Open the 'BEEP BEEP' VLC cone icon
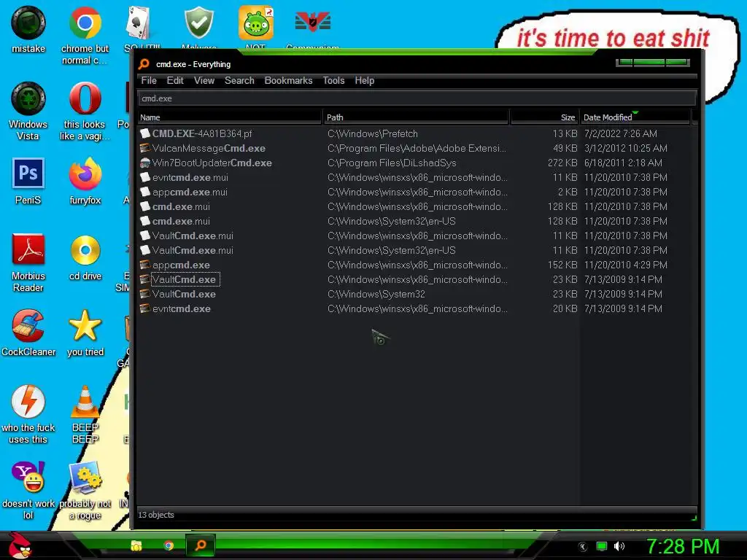Screen dimensions: 747x560 (85, 414)
